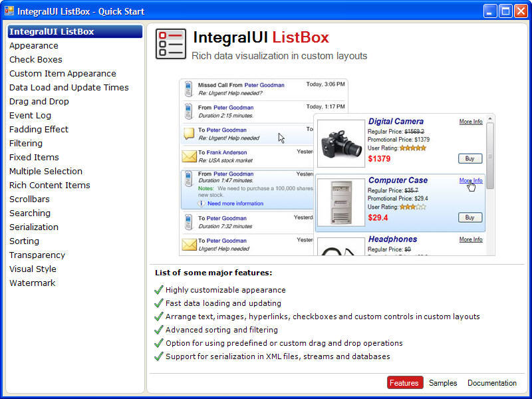Click the Digital Camera thumbnail
Image resolution: width=532 pixels, height=399 pixels.
pyautogui.click(x=341, y=144)
